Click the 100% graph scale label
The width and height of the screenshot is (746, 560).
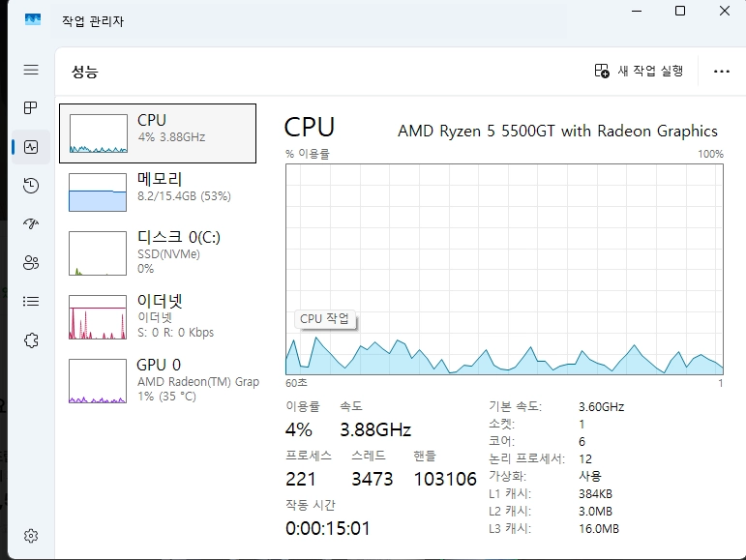click(x=710, y=154)
